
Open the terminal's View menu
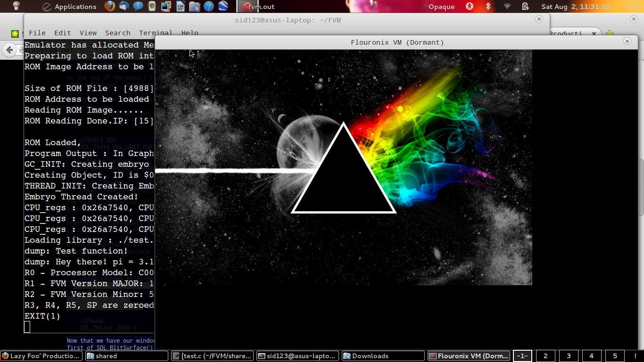point(88,33)
